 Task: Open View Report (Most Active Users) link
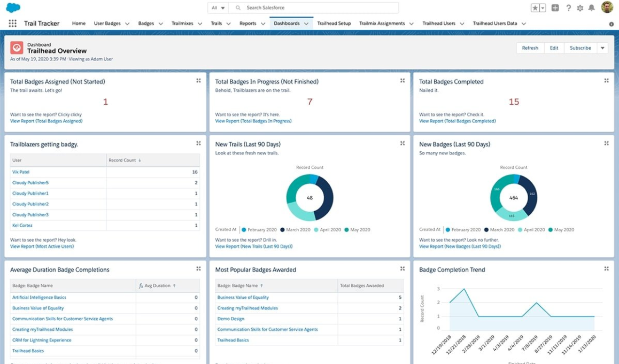(x=42, y=246)
